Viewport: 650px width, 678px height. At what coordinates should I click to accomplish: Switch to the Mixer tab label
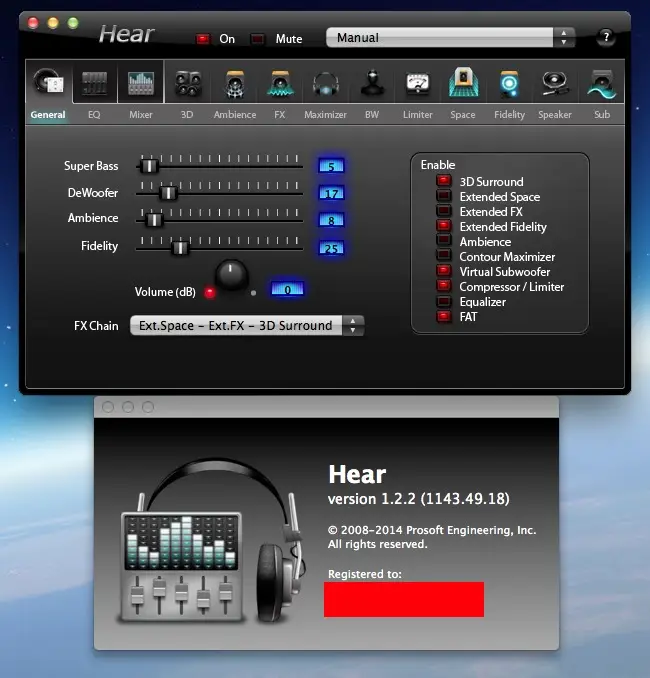click(x=141, y=115)
